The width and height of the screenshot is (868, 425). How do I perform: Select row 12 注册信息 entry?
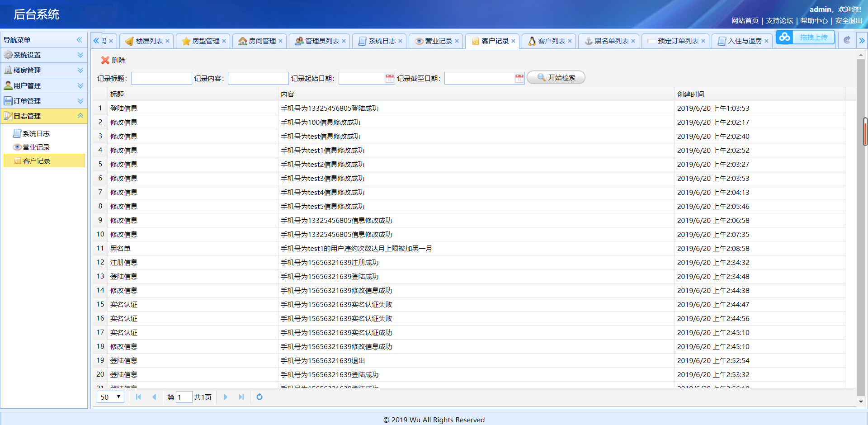tap(469, 262)
